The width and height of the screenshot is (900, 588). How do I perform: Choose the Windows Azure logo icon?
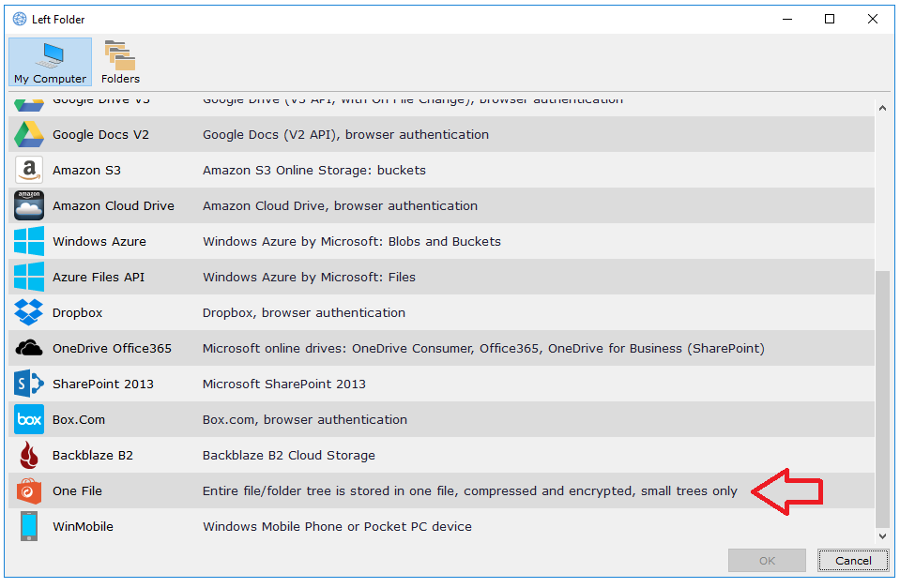point(29,242)
